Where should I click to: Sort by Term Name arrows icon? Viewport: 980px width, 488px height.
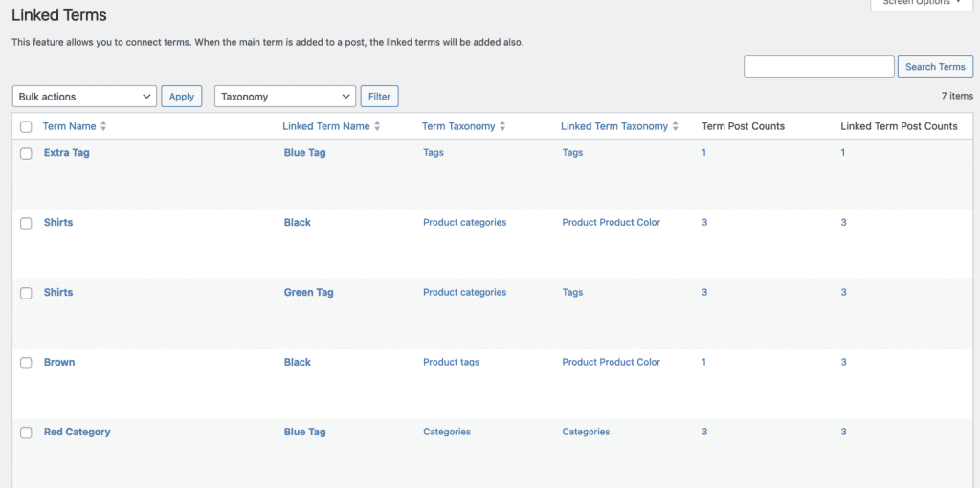103,126
